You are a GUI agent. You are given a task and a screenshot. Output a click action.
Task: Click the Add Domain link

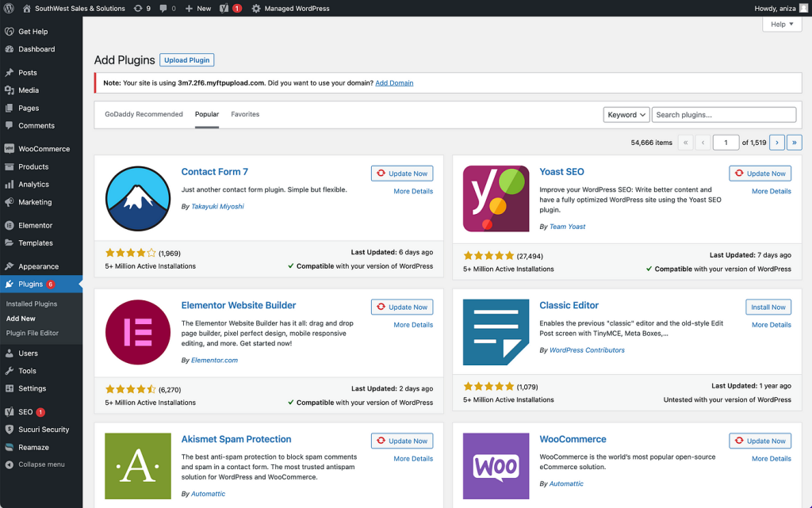pos(394,83)
